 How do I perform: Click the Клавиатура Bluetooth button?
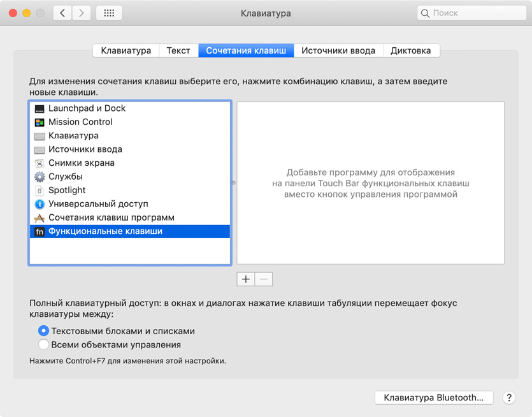tap(433, 398)
